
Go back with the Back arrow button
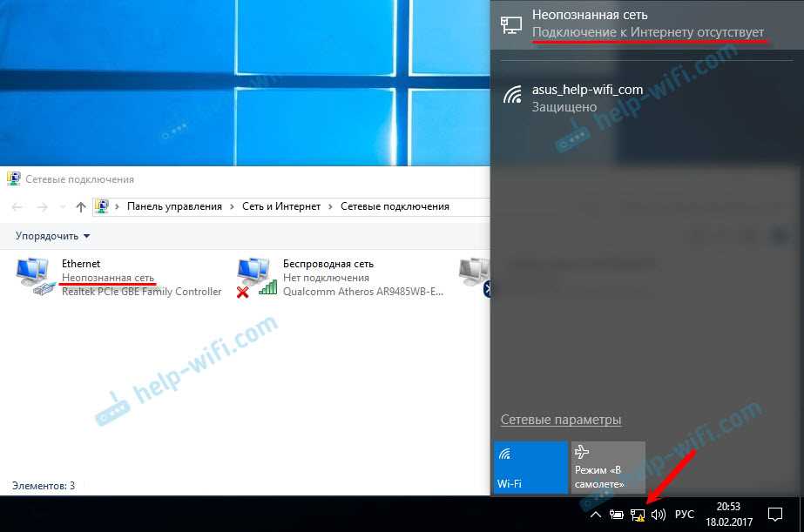click(x=17, y=207)
